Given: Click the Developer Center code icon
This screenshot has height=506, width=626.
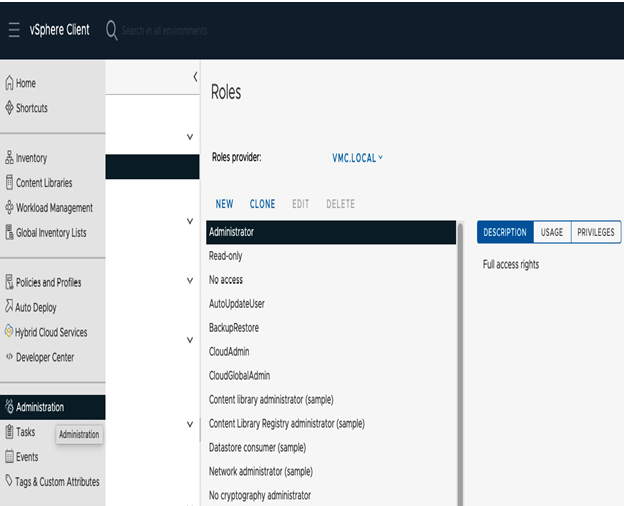Looking at the screenshot, I should [x=9, y=356].
